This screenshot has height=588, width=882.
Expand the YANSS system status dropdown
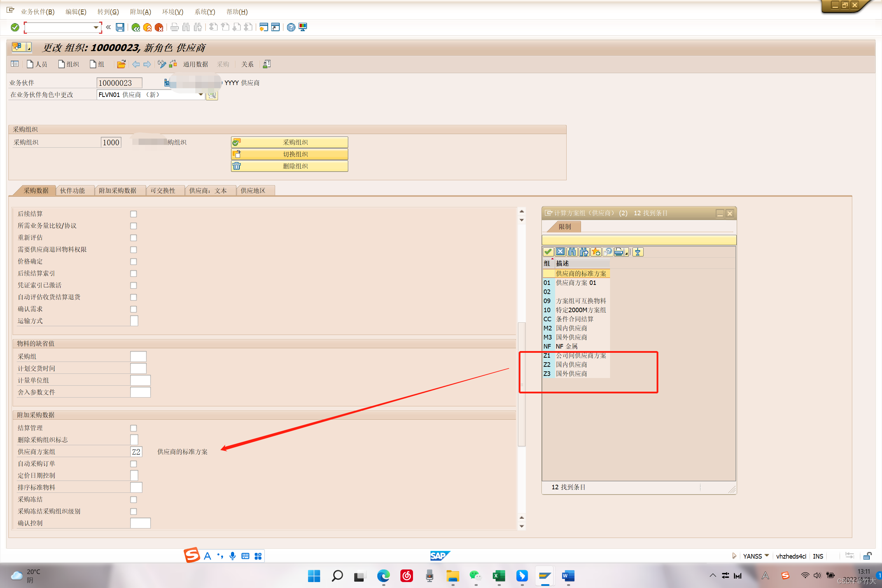coord(766,556)
